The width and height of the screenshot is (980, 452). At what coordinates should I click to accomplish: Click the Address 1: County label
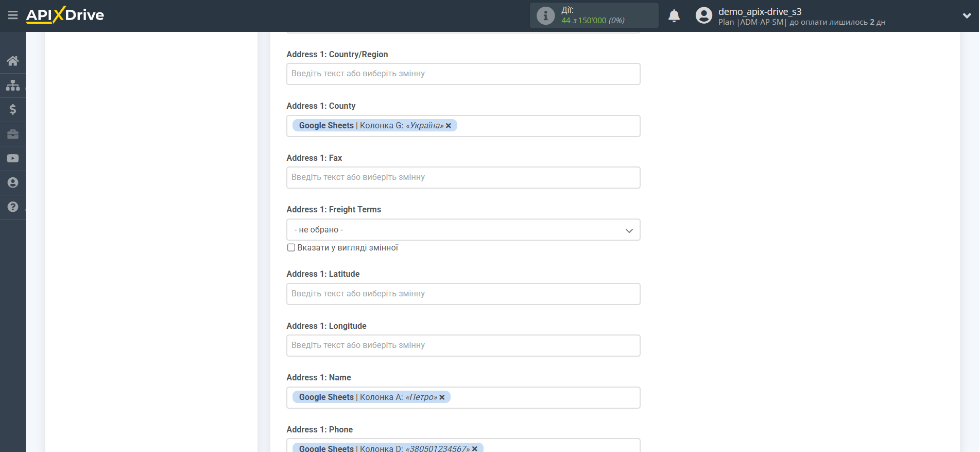pyautogui.click(x=321, y=106)
